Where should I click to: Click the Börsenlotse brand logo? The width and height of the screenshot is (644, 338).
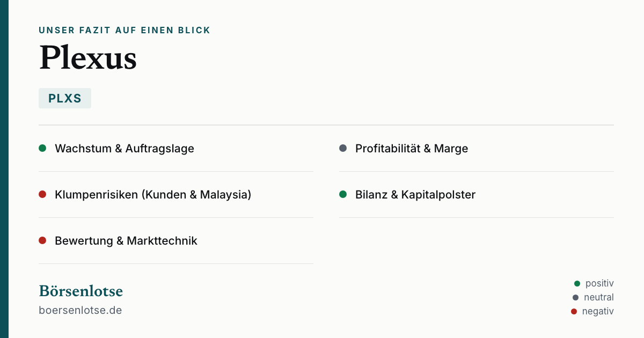[81, 291]
